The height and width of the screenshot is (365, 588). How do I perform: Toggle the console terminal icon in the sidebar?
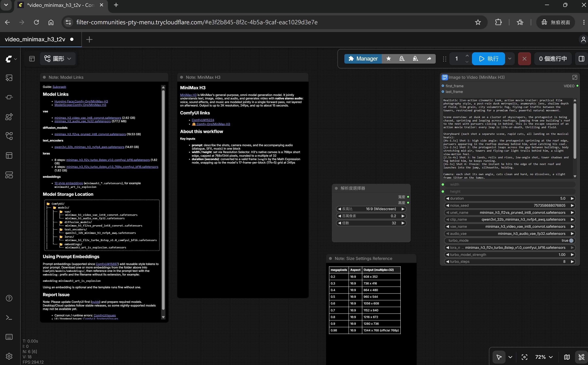[x=9, y=317]
